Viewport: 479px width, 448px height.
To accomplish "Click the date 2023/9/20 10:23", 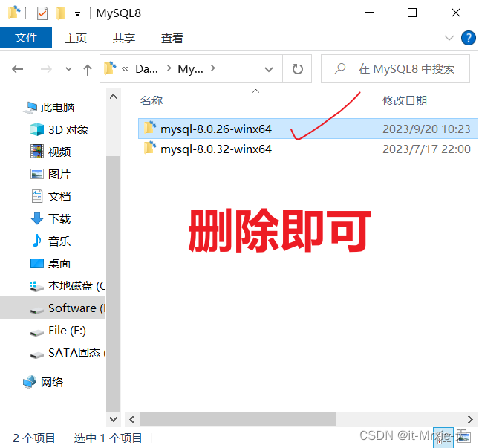I will tap(426, 129).
